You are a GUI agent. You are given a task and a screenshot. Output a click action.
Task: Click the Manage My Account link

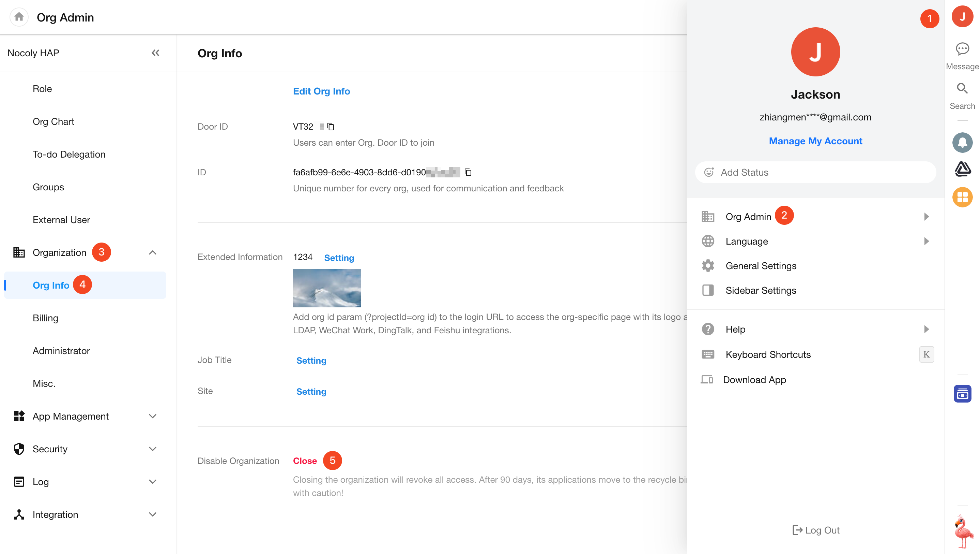(x=815, y=141)
